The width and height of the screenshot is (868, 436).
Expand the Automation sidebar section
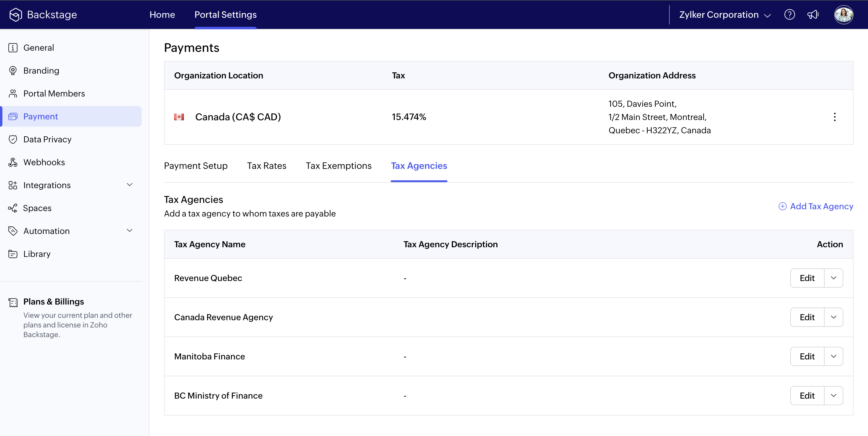(129, 231)
